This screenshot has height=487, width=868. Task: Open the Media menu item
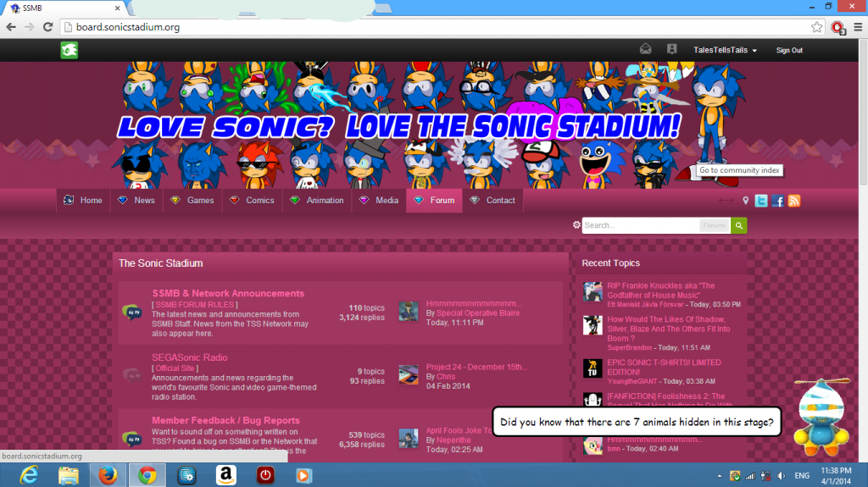(379, 201)
